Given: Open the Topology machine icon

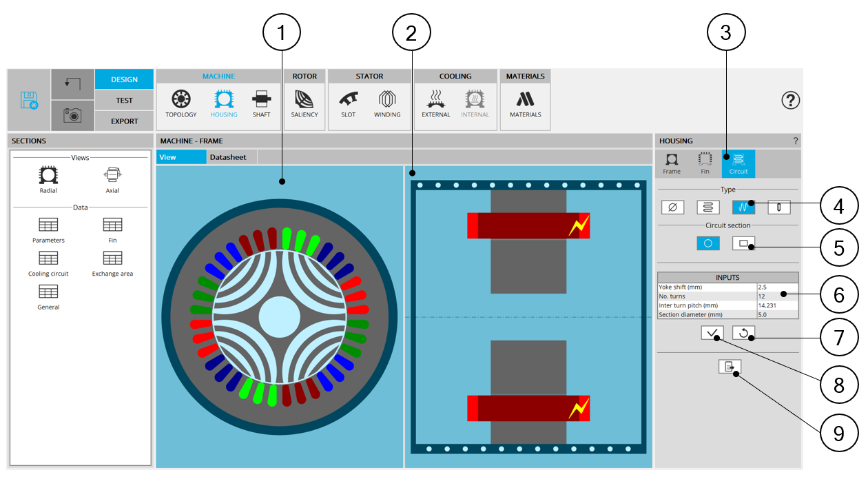Looking at the screenshot, I should (x=180, y=103).
